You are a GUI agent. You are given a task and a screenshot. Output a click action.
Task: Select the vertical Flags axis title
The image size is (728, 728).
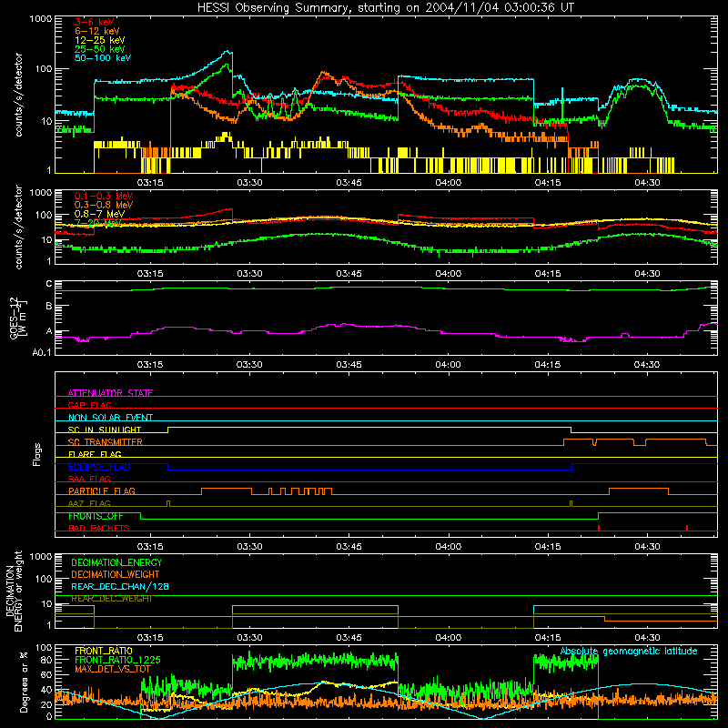[36, 454]
